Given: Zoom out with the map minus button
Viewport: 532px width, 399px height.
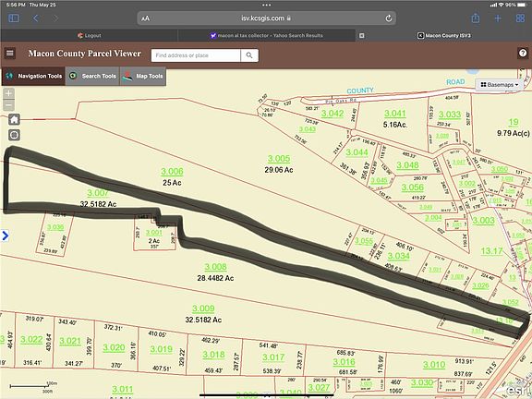Looking at the screenshot, I should coord(9,105).
